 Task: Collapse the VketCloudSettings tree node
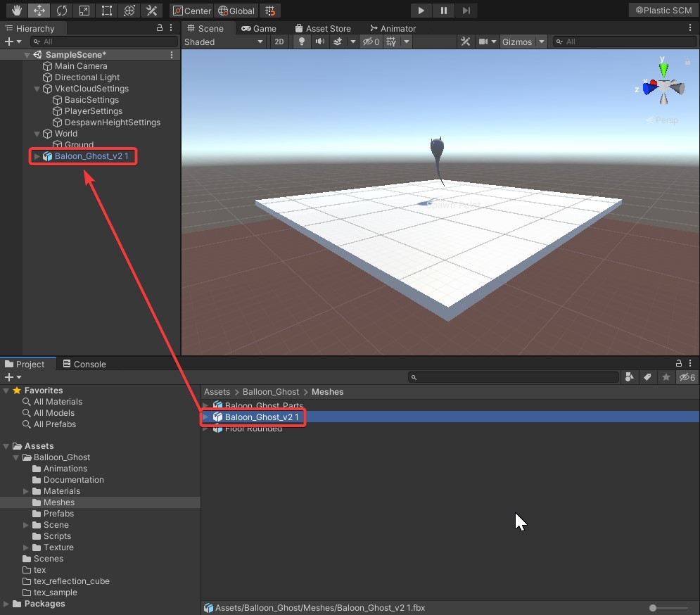click(37, 89)
